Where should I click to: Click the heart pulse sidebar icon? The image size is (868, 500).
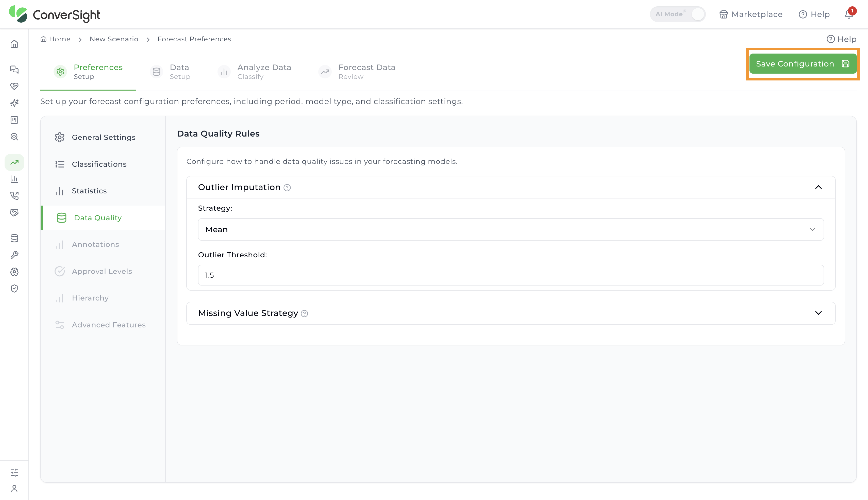pos(14,86)
